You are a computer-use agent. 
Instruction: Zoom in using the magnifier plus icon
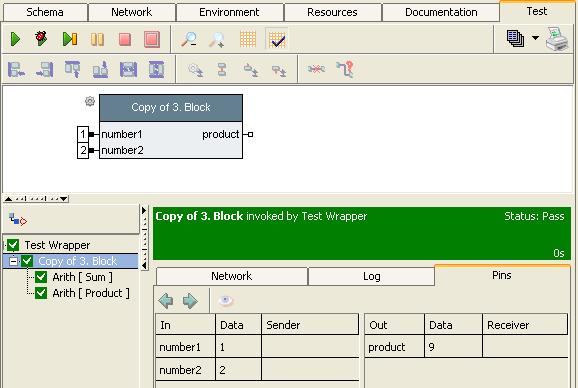click(217, 39)
